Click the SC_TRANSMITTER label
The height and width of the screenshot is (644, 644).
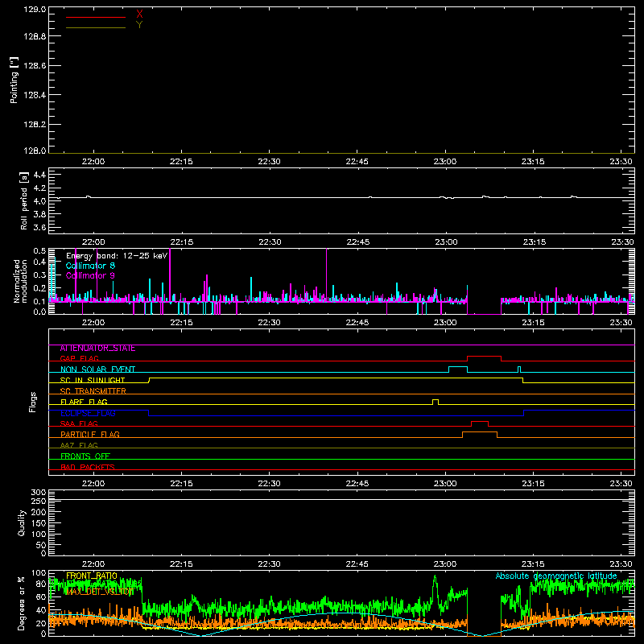coord(93,391)
